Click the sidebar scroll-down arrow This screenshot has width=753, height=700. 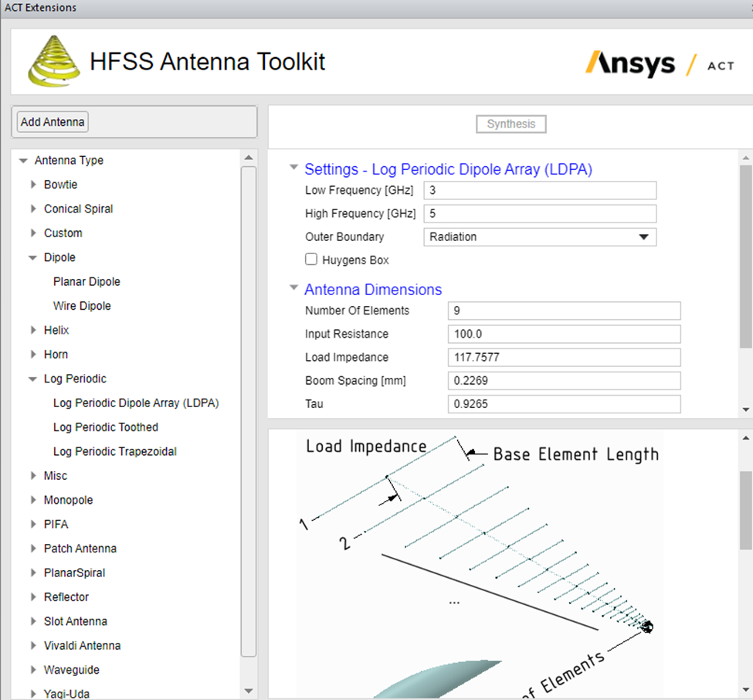tap(249, 690)
